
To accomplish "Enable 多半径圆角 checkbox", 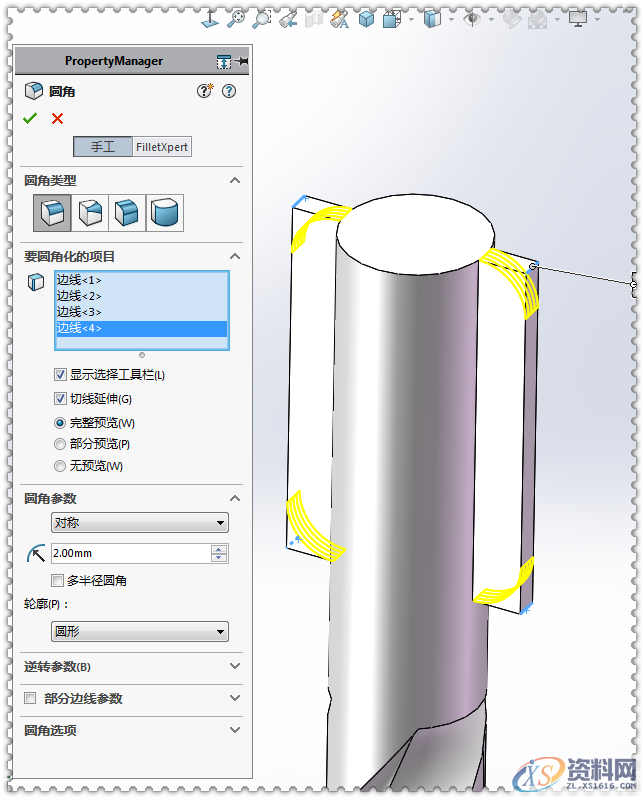I will 57,580.
